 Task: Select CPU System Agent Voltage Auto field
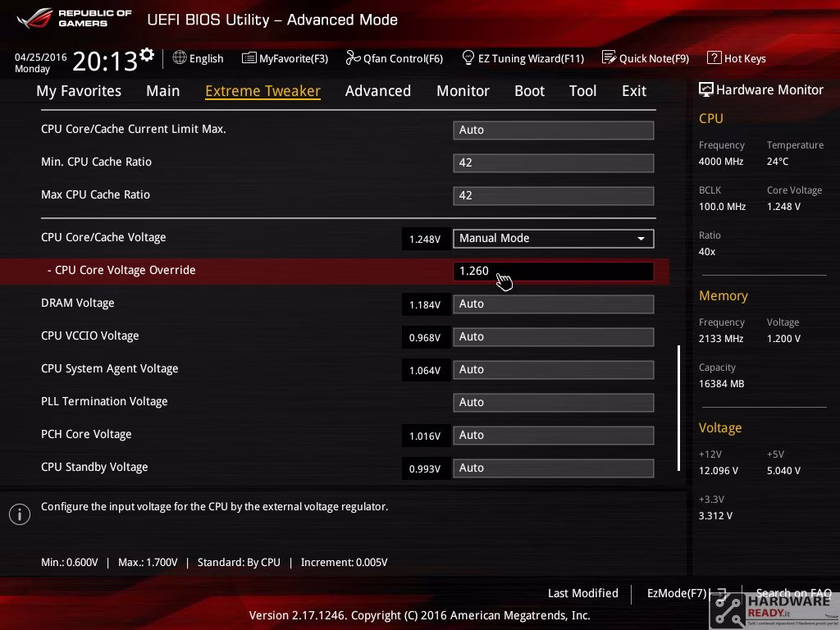554,370
